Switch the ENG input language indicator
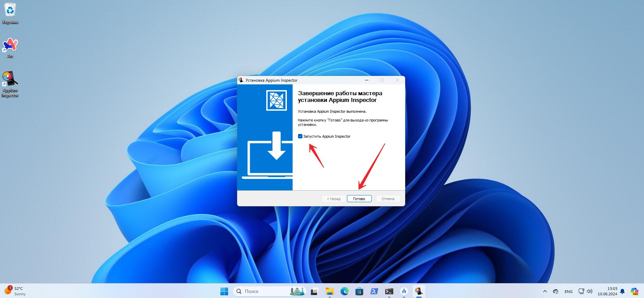The height and width of the screenshot is (298, 644). coord(569,291)
